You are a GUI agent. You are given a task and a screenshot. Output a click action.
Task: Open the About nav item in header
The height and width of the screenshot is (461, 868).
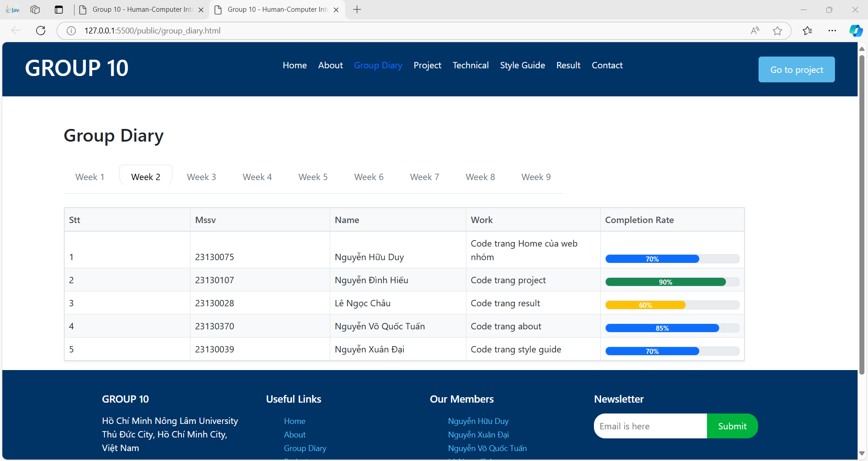(x=331, y=65)
